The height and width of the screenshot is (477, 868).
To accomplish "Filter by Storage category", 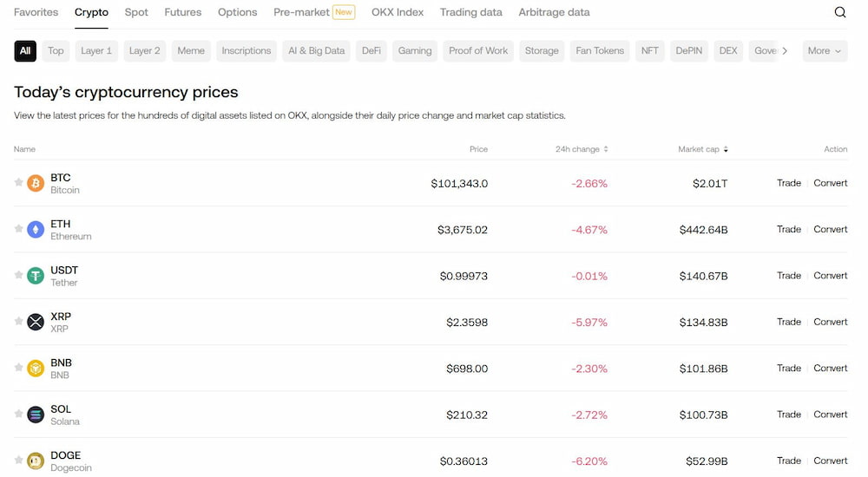I will (542, 51).
